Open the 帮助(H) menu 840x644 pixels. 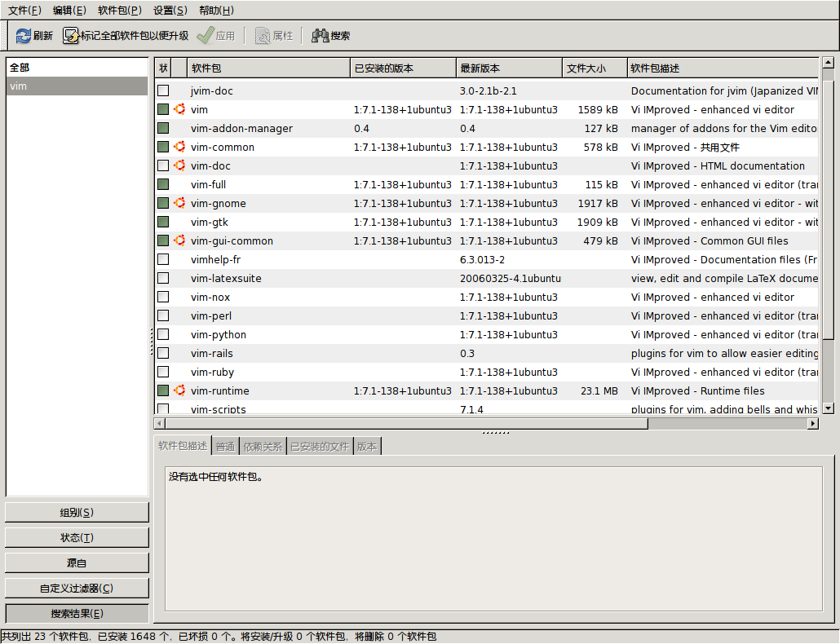click(x=216, y=10)
